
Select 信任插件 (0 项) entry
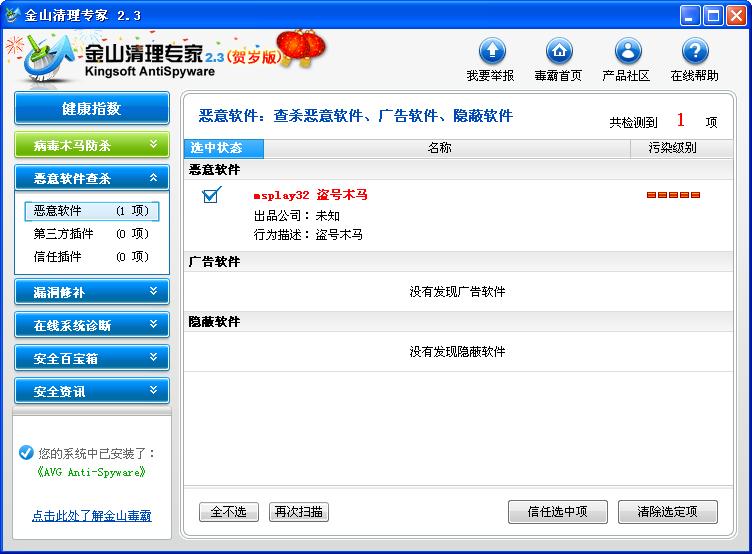(92, 257)
